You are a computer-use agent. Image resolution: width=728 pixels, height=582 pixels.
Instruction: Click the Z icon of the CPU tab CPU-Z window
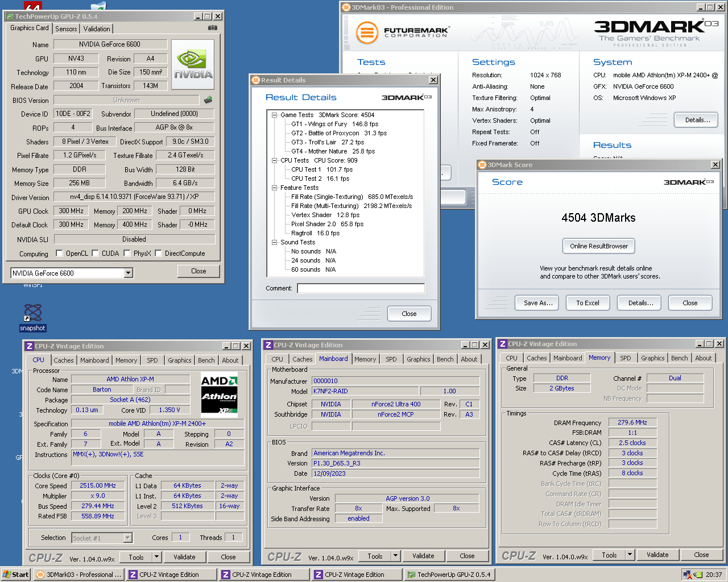(30, 346)
